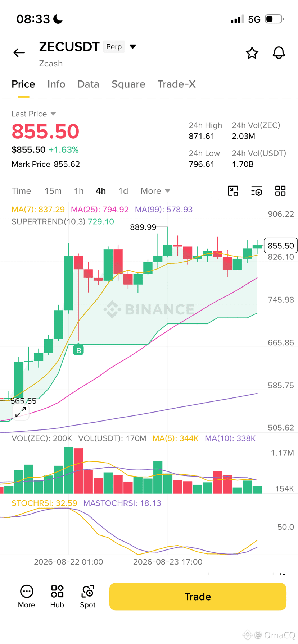Screen dimensions: 298x644
Task: Tap the large red 855.50 last price
Action: pyautogui.click(x=45, y=131)
